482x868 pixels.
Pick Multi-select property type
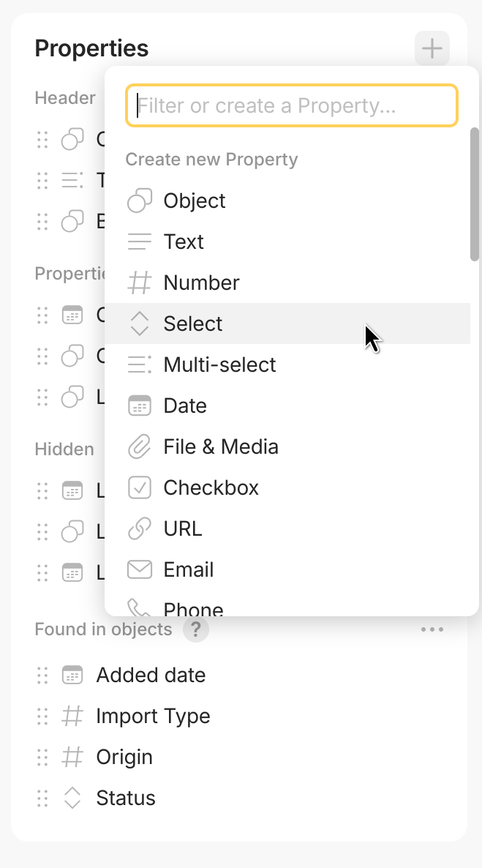(219, 364)
